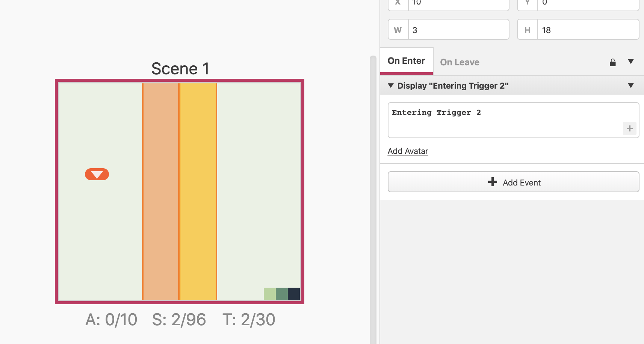Viewport: 644px width, 344px height.
Task: Select the On Enter tab
Action: point(407,60)
